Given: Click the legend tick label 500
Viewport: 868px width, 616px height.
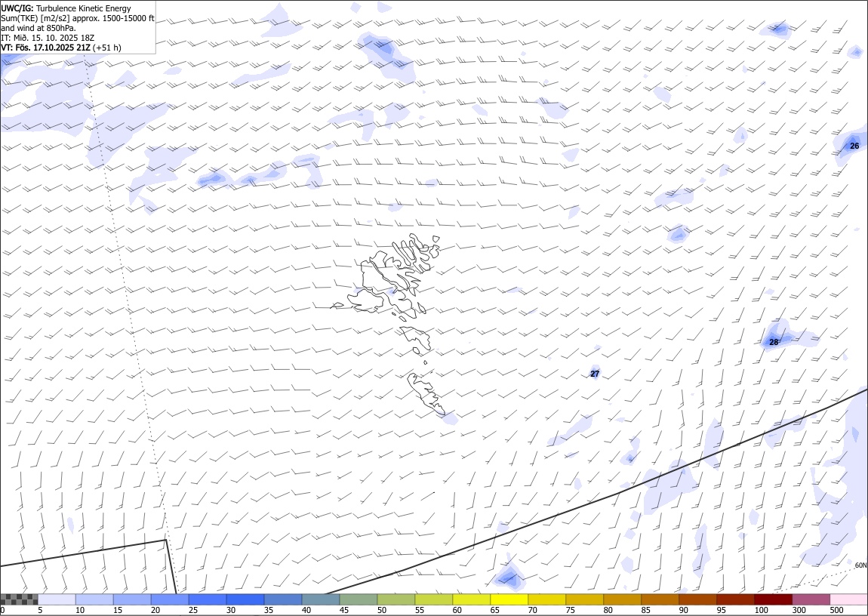Looking at the screenshot, I should (836, 611).
